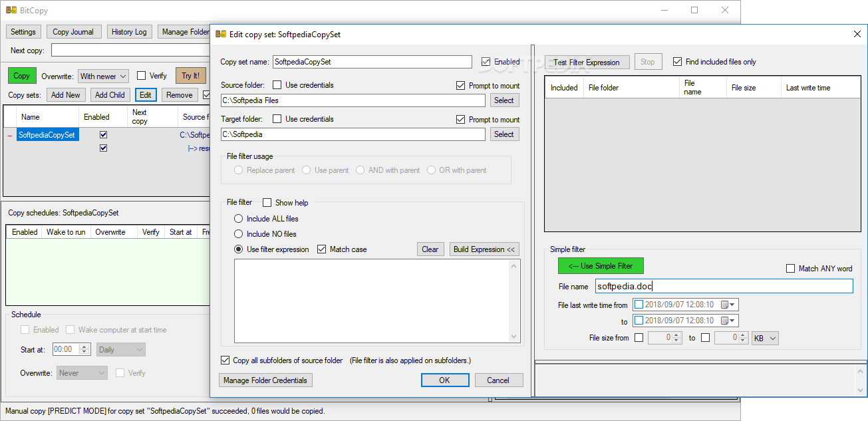The height and width of the screenshot is (421, 868).
Task: Open the Settings button in BitCopy window
Action: [23, 32]
